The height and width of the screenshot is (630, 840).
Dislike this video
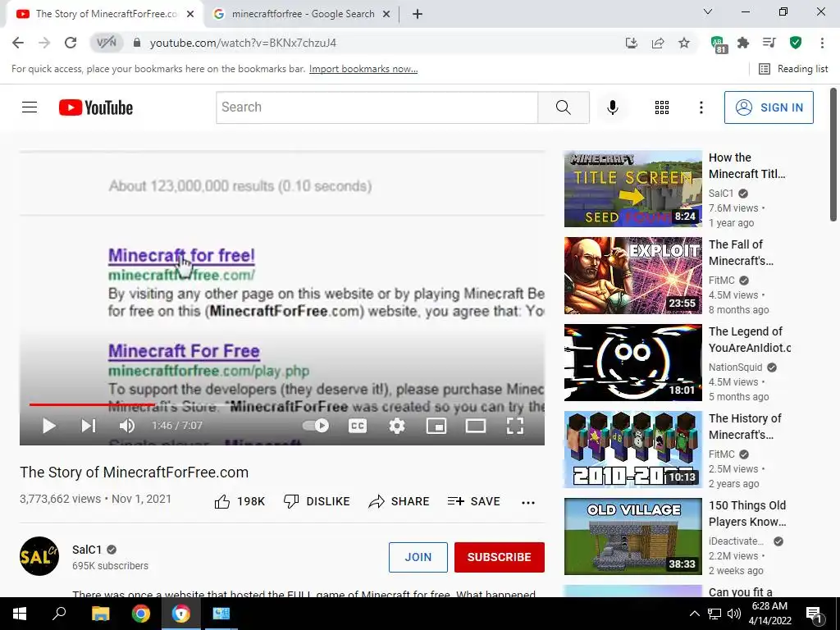tap(317, 501)
